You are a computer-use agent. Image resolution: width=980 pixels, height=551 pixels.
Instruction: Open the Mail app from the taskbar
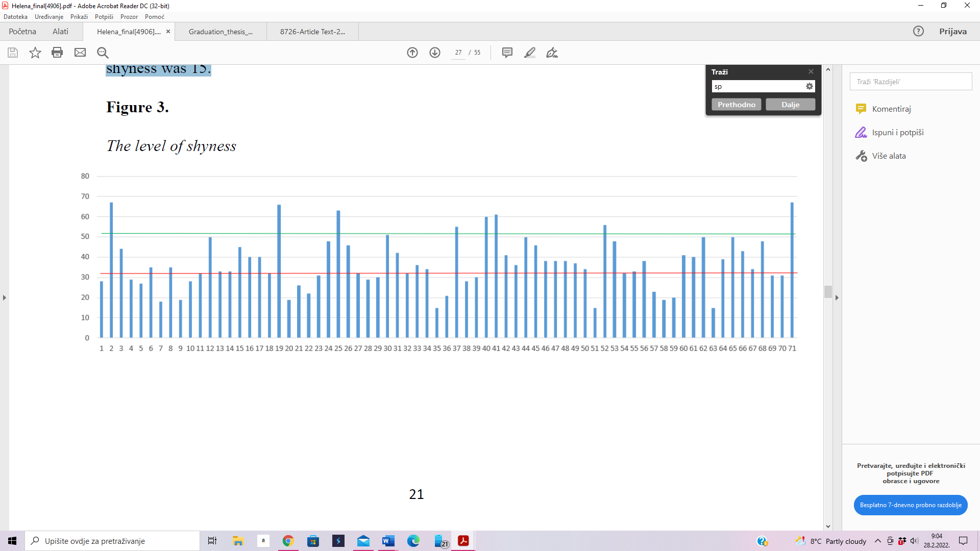[363, 541]
